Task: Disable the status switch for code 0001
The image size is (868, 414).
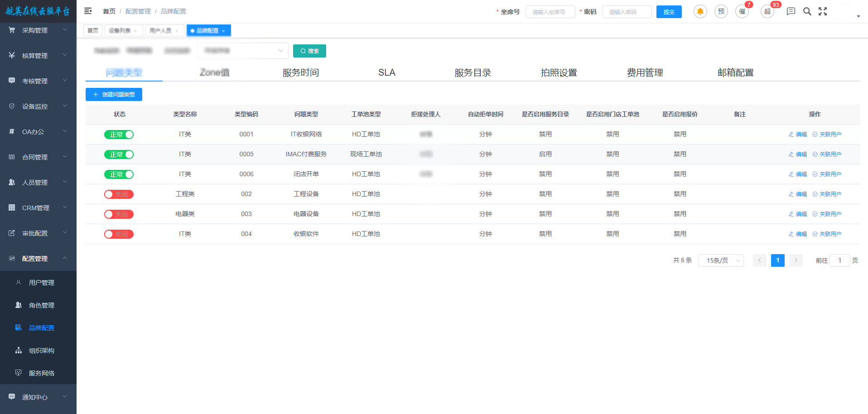Action: [119, 135]
